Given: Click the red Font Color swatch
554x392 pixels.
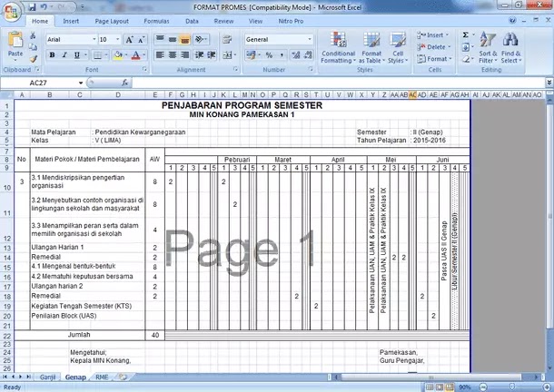Looking at the screenshot, I should pyautogui.click(x=136, y=55).
